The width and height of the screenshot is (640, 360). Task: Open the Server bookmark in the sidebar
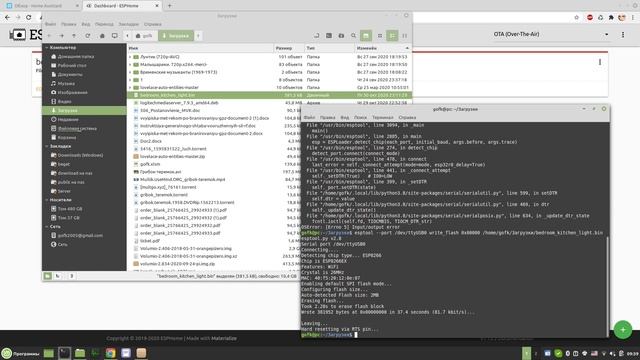[64, 191]
